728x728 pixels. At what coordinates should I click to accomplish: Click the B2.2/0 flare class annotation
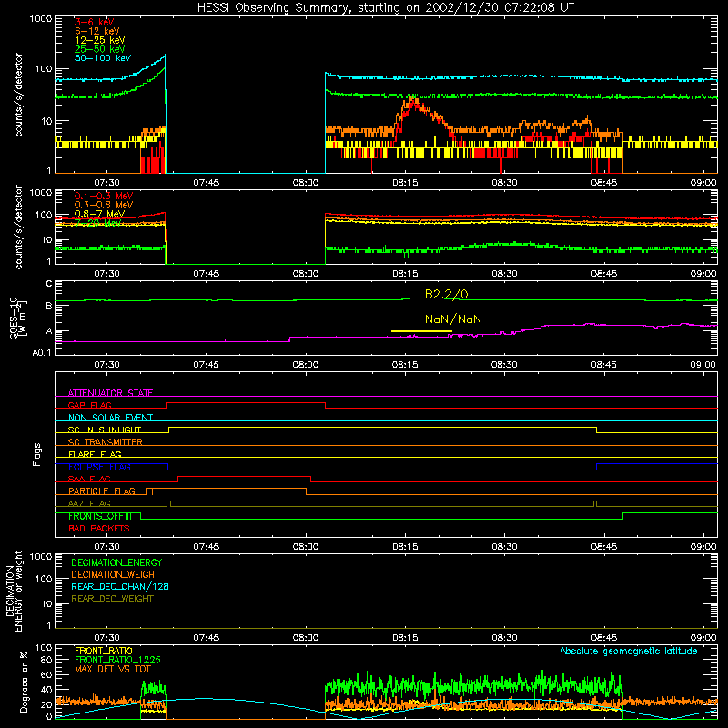click(446, 294)
